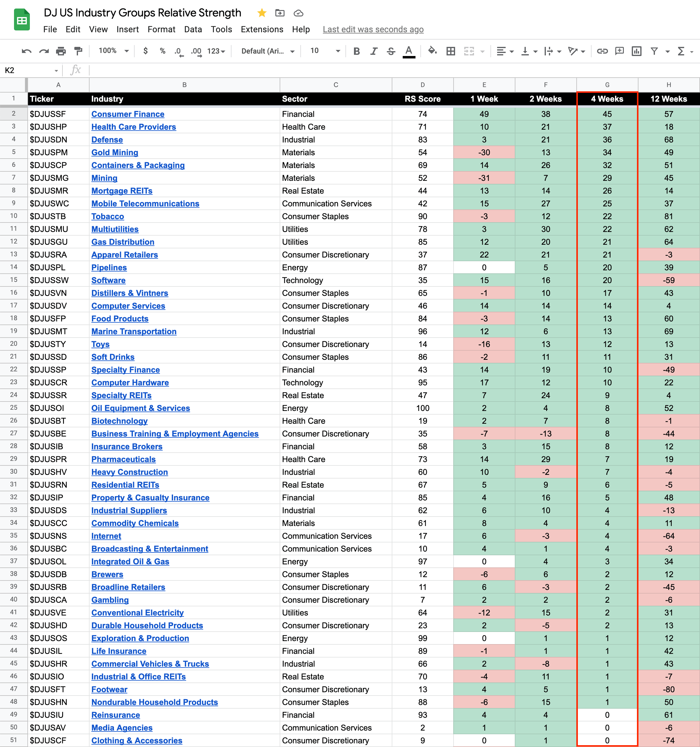700x747 pixels.
Task: Toggle bold formatting
Action: tap(356, 51)
